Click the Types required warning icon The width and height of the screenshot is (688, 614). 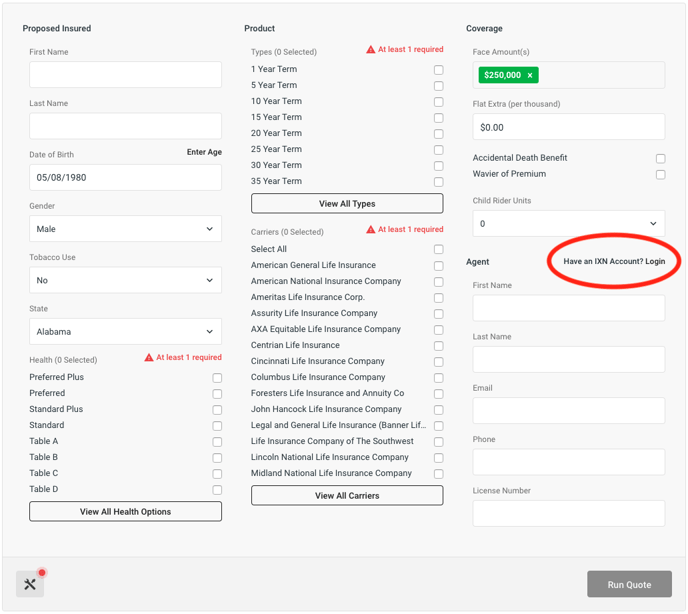tap(371, 50)
